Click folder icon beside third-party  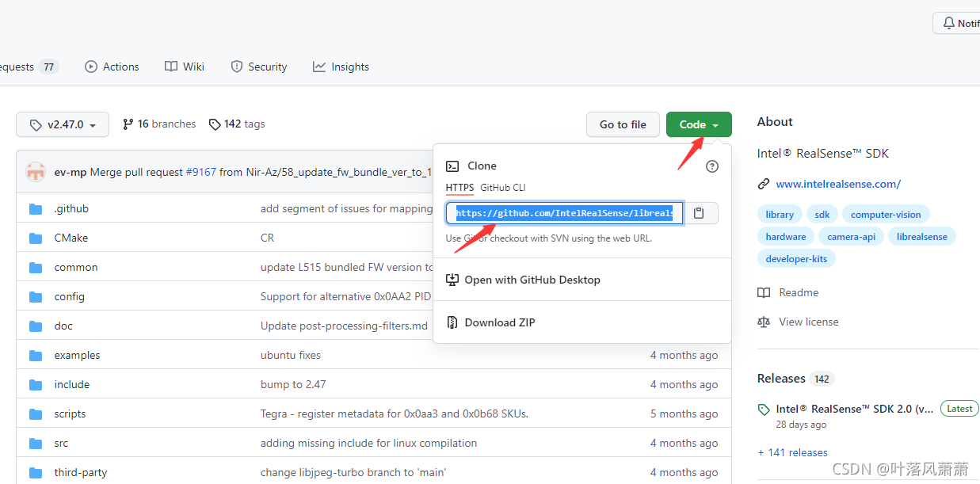click(x=36, y=472)
